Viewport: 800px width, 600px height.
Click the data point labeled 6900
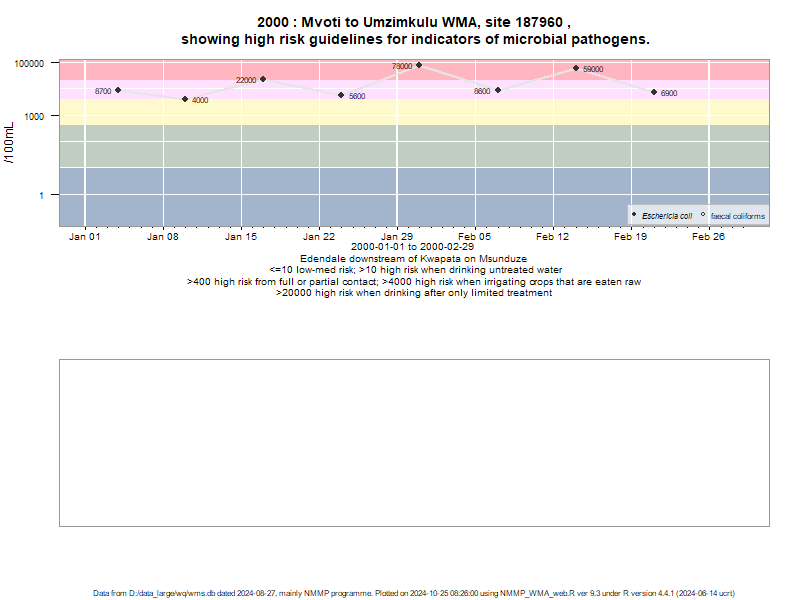[x=654, y=92]
